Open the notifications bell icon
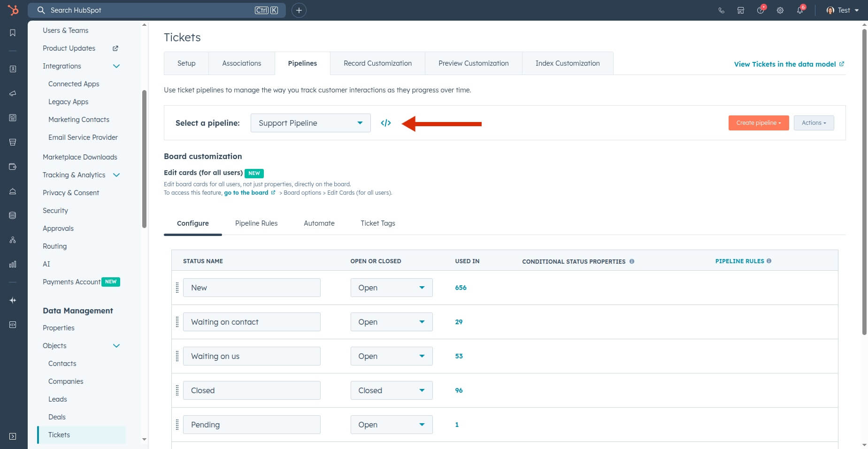This screenshot has width=868, height=449. tap(800, 10)
